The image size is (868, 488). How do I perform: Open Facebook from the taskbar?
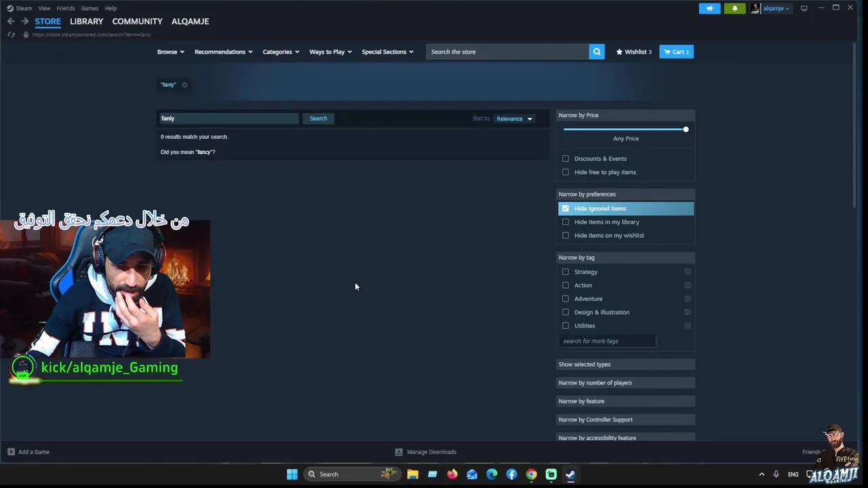[511, 474]
